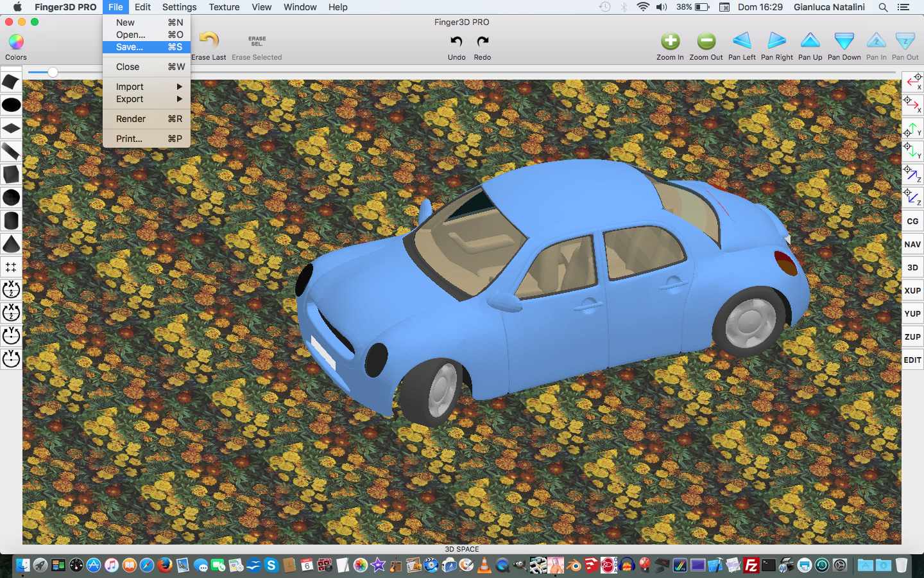Select the slanted tube shape tool
The image size is (924, 578).
(11, 151)
